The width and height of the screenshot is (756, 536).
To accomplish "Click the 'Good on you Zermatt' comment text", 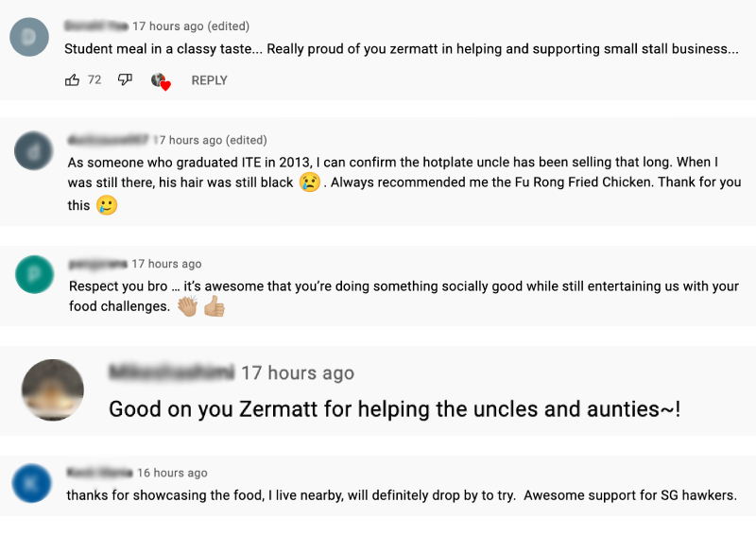I will (394, 409).
